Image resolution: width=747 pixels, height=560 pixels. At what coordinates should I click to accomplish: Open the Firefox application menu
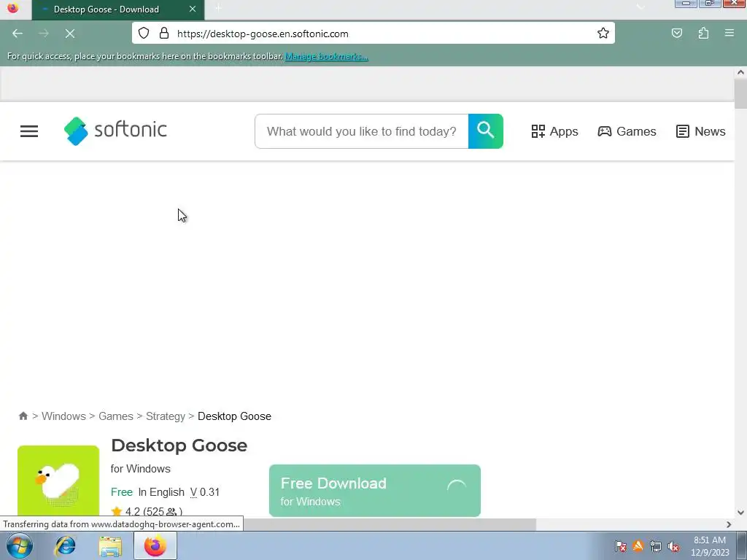pyautogui.click(x=729, y=33)
